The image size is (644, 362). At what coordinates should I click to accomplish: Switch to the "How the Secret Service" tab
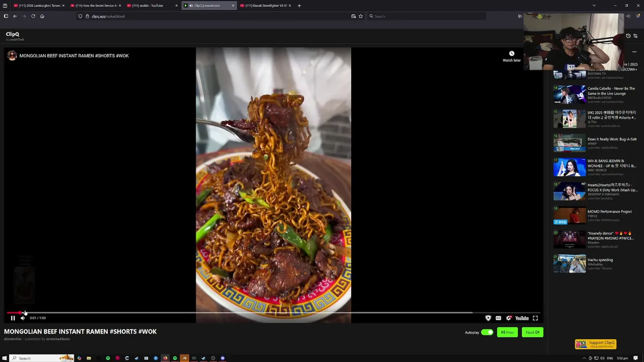click(96, 6)
